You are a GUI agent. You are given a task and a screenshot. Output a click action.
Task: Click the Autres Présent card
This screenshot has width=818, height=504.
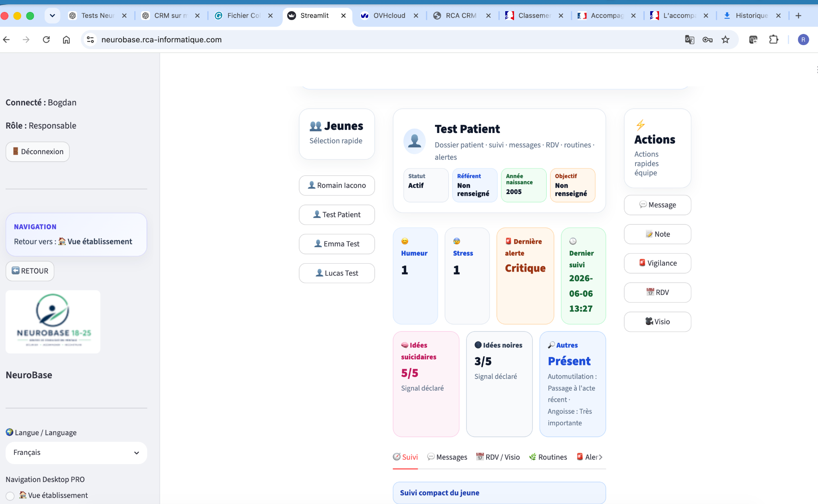[573, 384]
